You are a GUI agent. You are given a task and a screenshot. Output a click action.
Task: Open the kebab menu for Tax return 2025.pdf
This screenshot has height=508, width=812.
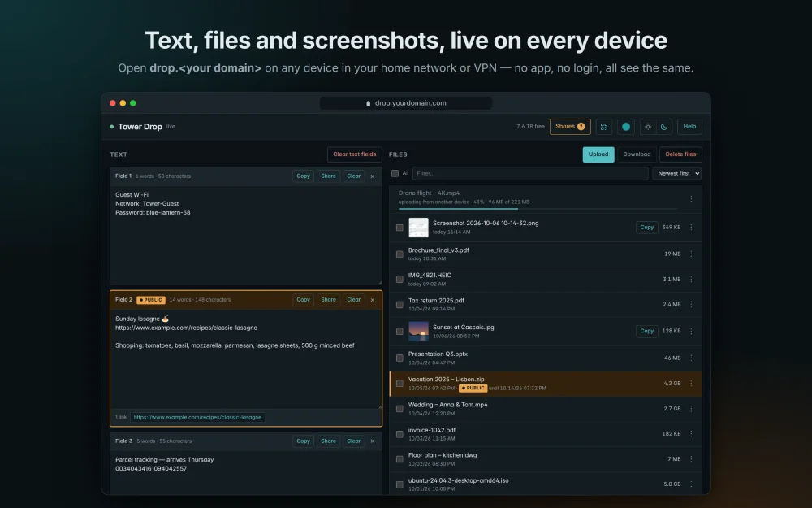coord(691,304)
